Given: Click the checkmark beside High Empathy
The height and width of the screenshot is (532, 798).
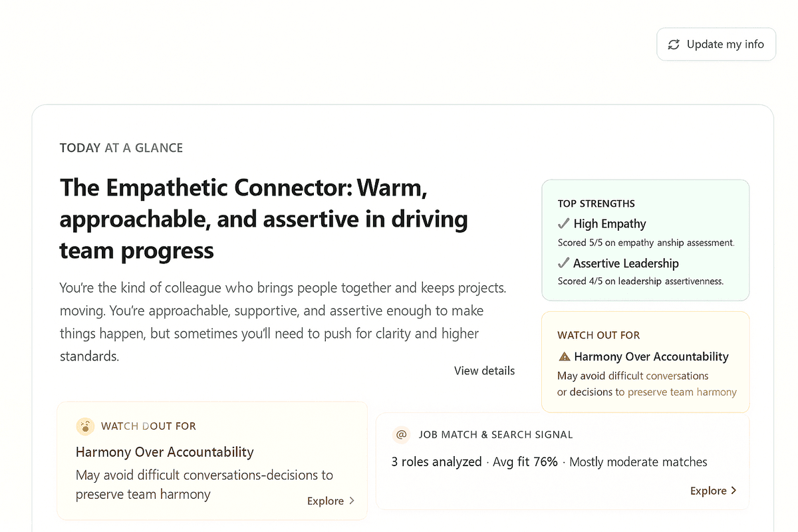Looking at the screenshot, I should 563,224.
